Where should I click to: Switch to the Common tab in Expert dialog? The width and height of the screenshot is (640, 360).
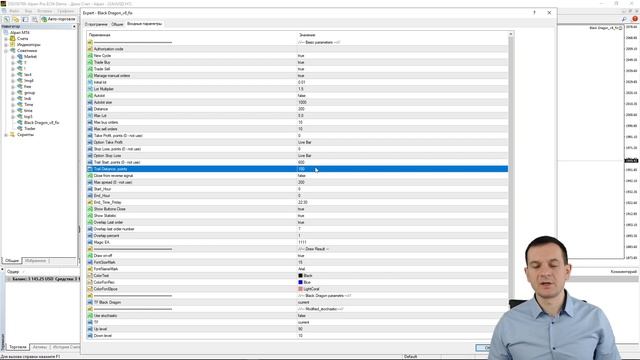click(x=117, y=24)
